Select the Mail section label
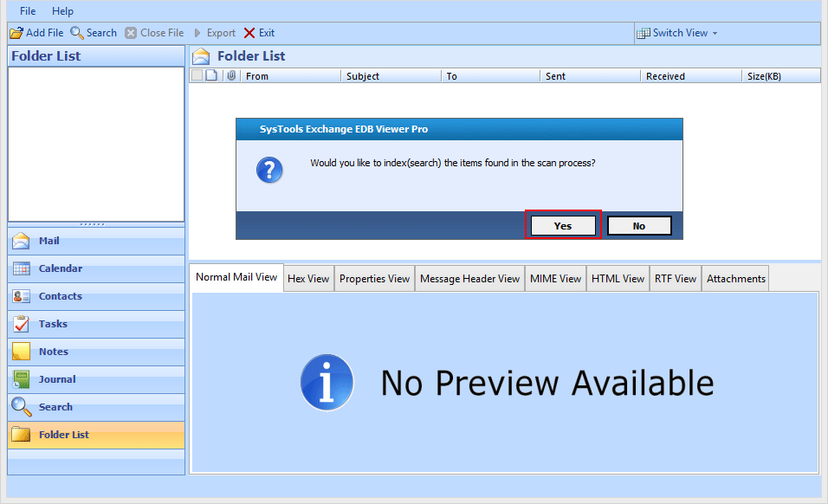Screen dimensions: 828x504 pos(49,241)
